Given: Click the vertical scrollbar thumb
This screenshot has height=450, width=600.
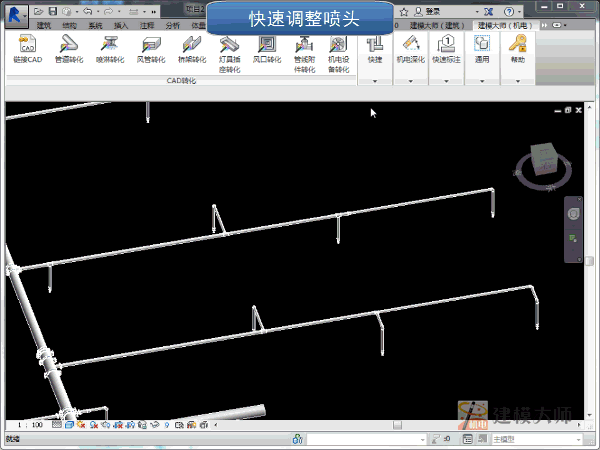Looking at the screenshot, I should [x=590, y=261].
